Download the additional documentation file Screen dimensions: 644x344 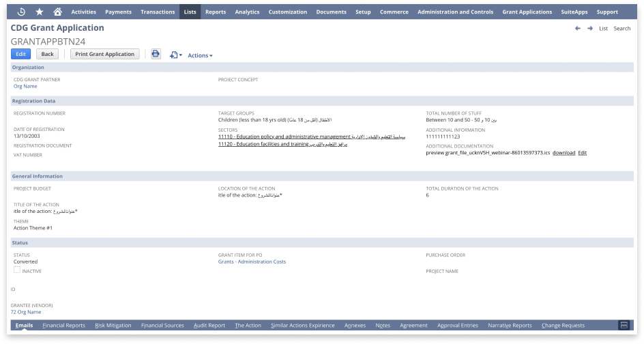(x=563, y=153)
